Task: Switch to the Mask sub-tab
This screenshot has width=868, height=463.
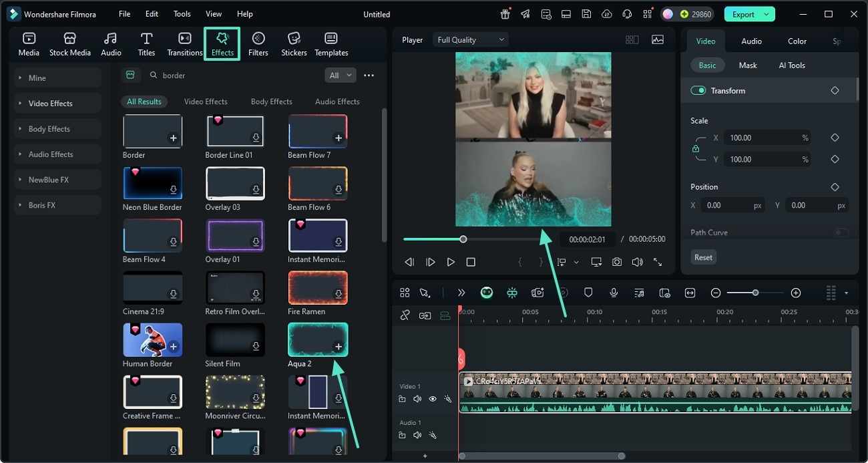Action: pos(748,65)
